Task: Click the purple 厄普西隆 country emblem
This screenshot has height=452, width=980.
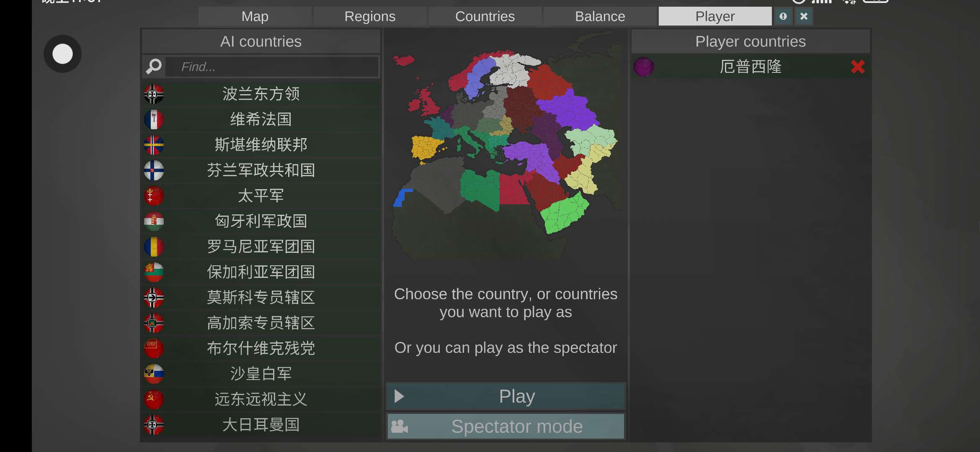Action: pos(644,67)
